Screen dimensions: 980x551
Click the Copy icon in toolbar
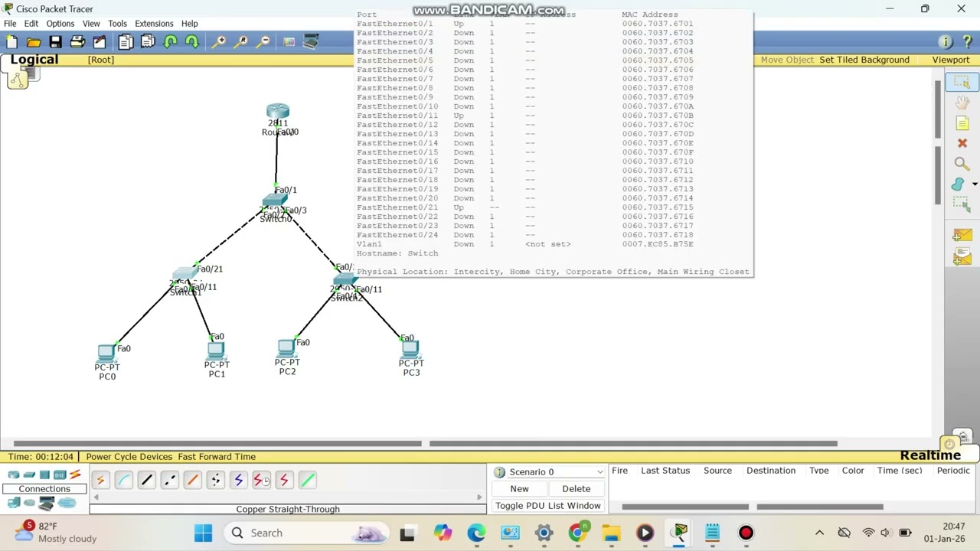(126, 41)
